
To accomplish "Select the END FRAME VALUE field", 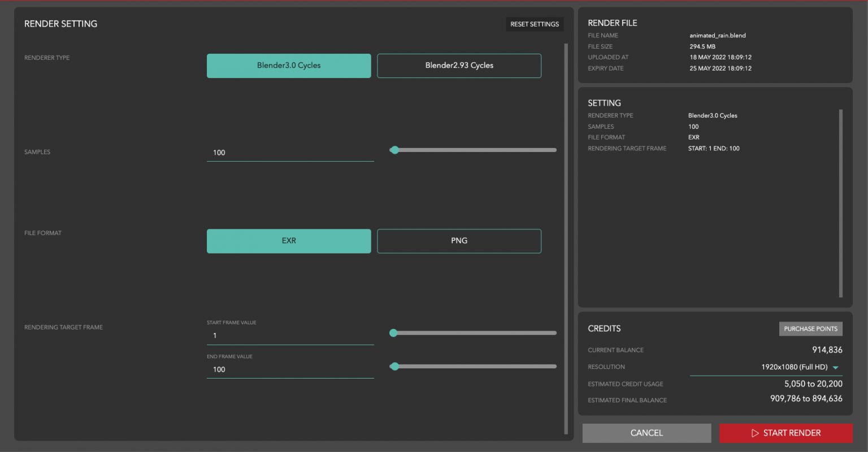I will tap(290, 369).
